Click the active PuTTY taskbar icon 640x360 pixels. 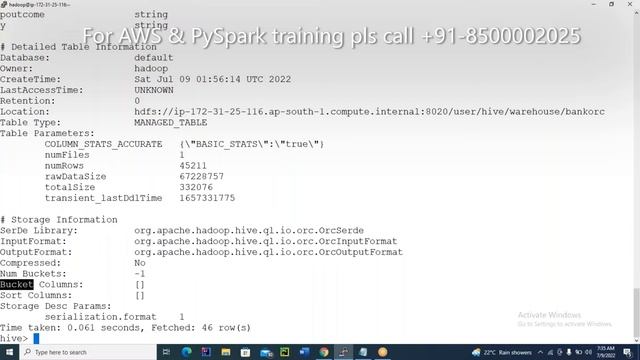pyautogui.click(x=343, y=352)
